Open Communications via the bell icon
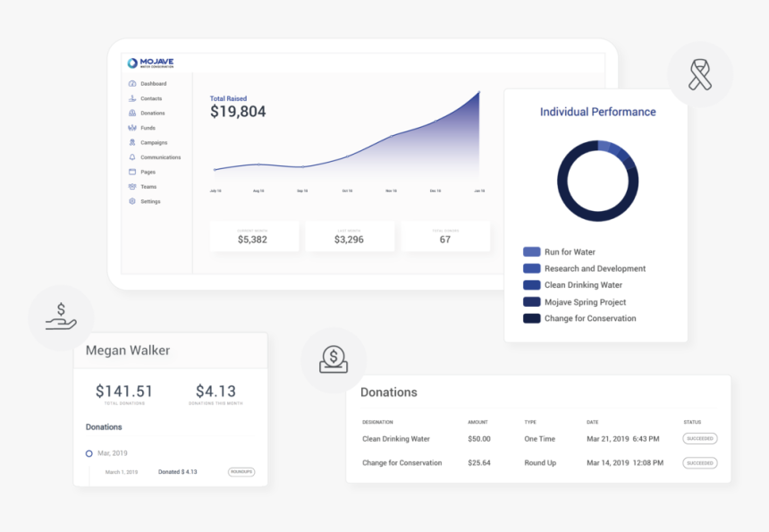This screenshot has height=532, width=769. 132,156
